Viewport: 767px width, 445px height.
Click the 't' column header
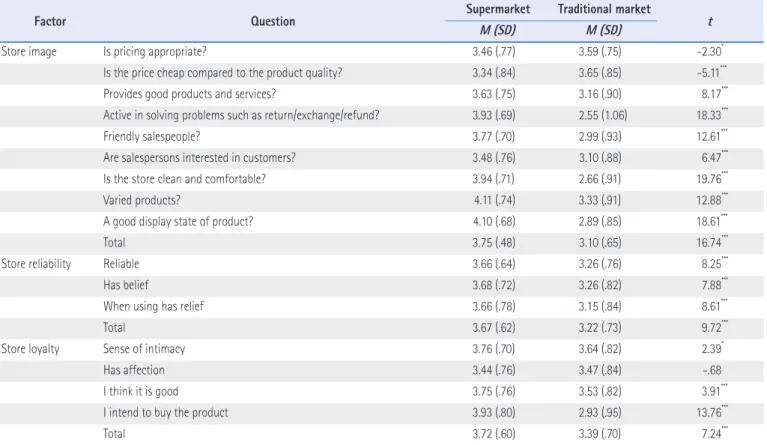710,21
